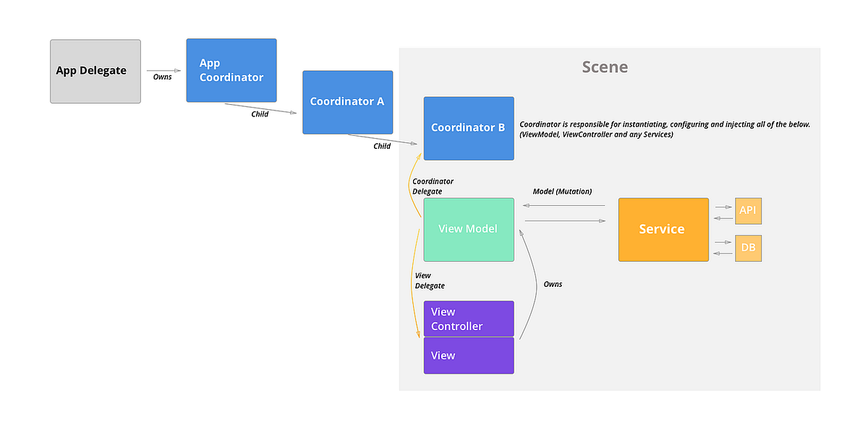Click the blue App Coordinator block
The width and height of the screenshot is (868, 435).
tap(231, 70)
